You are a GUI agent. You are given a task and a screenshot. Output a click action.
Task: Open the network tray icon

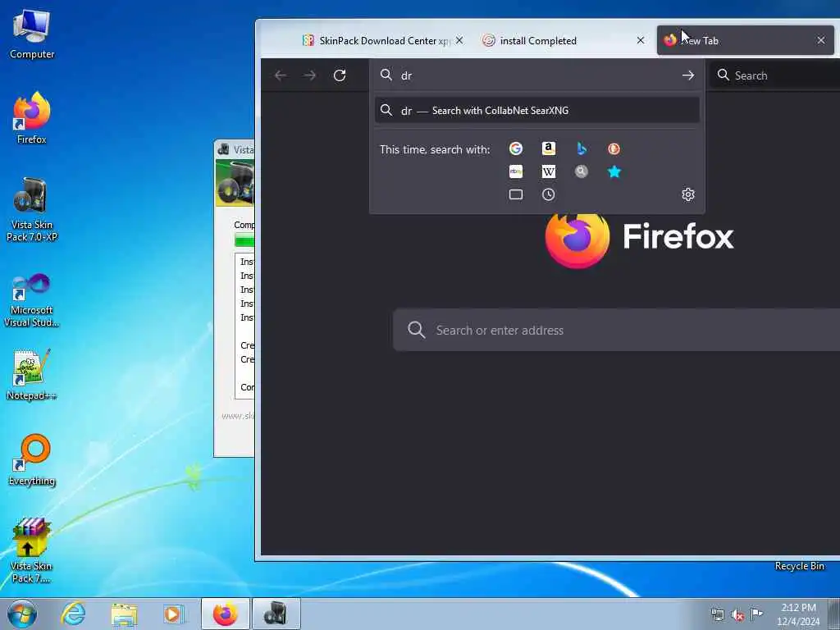pos(717,614)
